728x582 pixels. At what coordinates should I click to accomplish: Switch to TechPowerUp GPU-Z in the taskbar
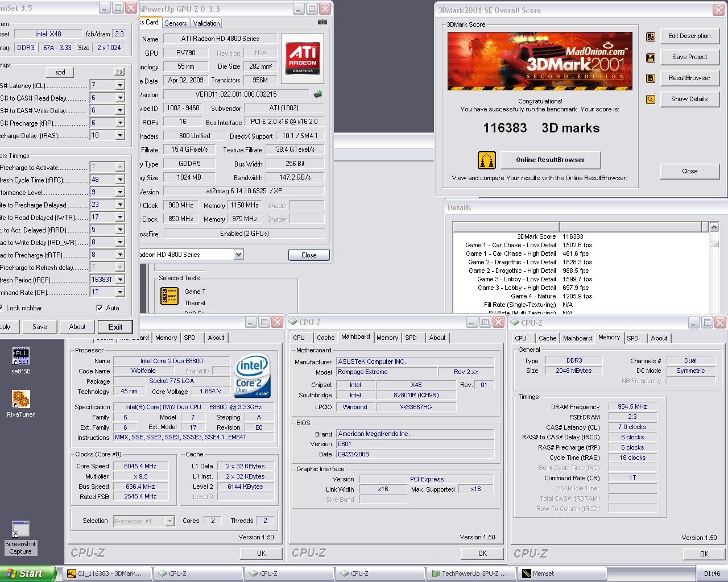(471, 573)
